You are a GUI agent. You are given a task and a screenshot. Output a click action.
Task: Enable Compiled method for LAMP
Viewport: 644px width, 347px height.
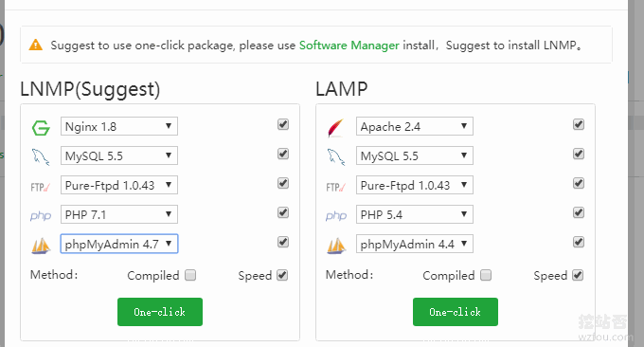pyautogui.click(x=486, y=275)
